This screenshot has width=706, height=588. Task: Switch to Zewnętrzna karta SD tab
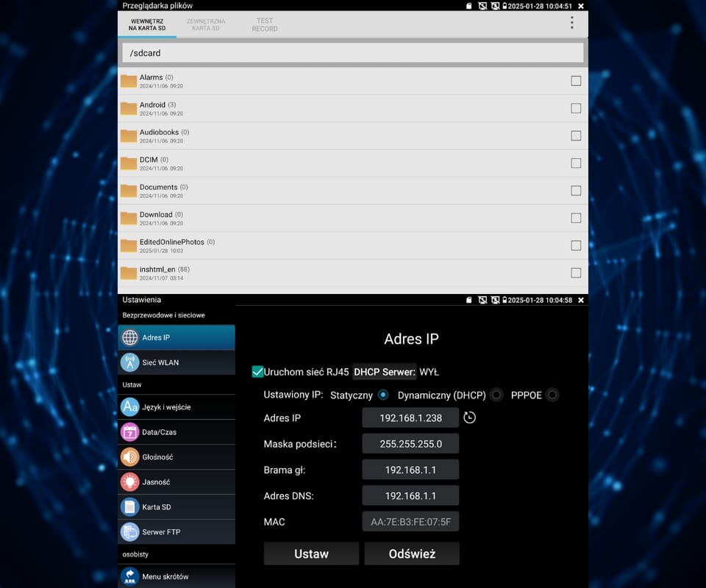206,25
